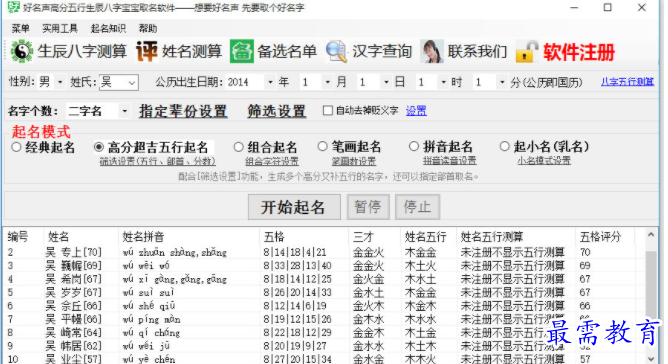Click the 三才 column header
Screen dimensions: 668x364
click(363, 237)
